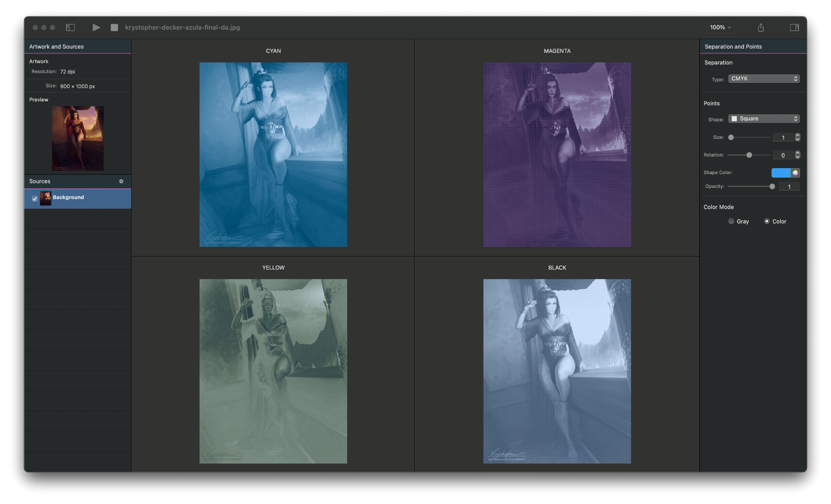
Task: Click the CYAN separation preview image
Action: click(273, 155)
